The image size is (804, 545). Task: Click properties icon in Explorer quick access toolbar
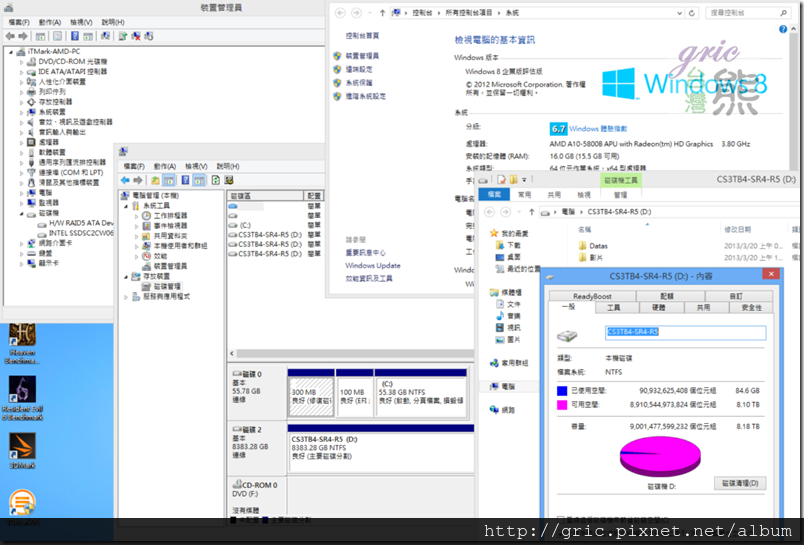501,179
